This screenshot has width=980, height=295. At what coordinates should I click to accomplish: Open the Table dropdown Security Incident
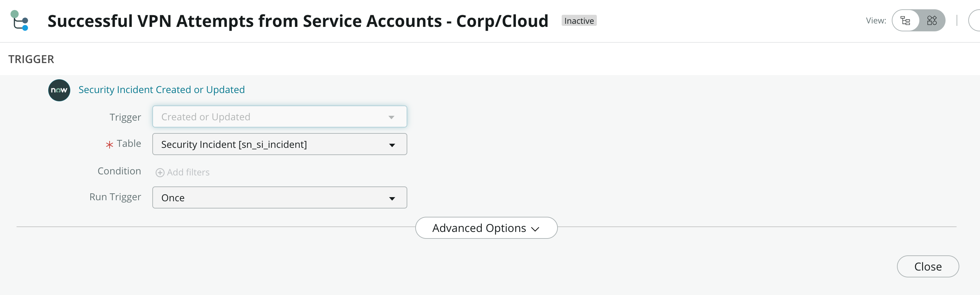(279, 144)
